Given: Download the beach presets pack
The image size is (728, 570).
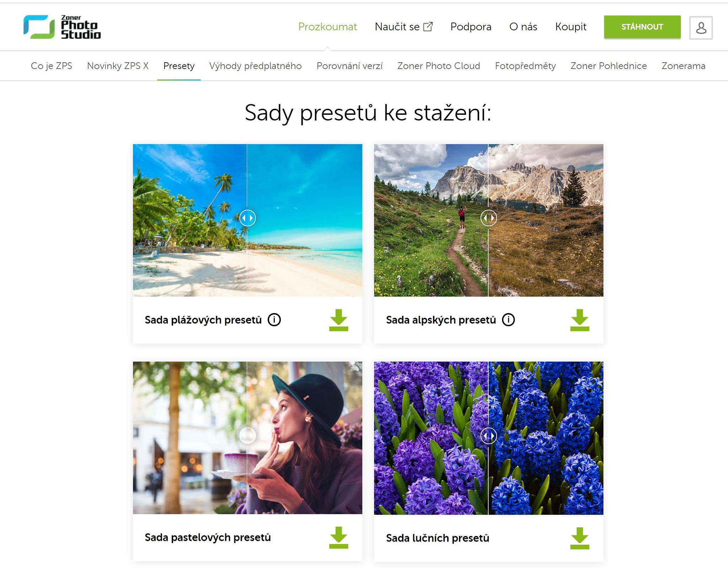Looking at the screenshot, I should 338,320.
